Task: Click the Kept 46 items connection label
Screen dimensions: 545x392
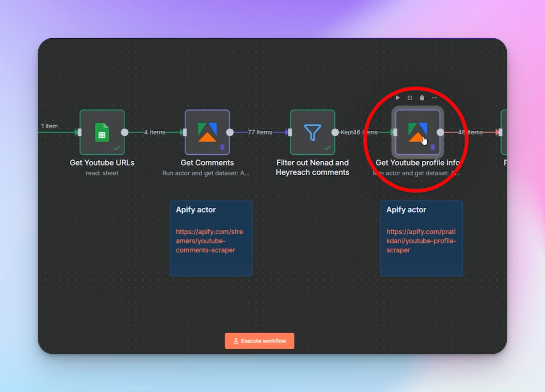Action: [x=359, y=132]
